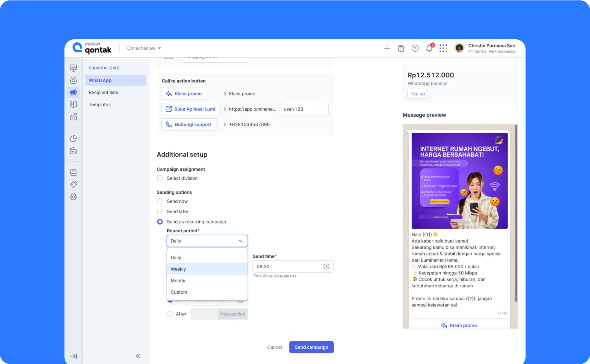Open the Omnichannel dropdown in header
This screenshot has height=364, width=590.
[144, 48]
